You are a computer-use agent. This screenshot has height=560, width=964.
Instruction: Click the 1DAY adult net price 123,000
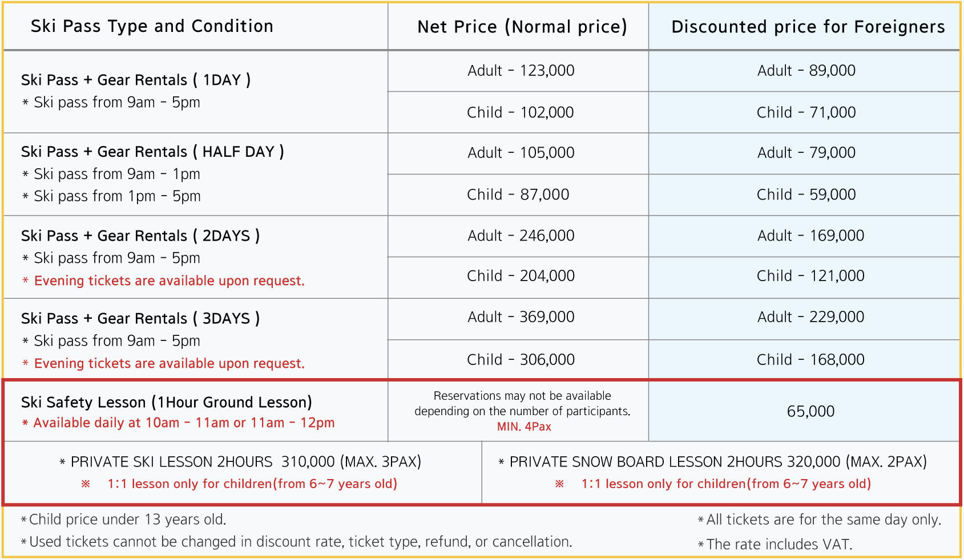tap(521, 71)
